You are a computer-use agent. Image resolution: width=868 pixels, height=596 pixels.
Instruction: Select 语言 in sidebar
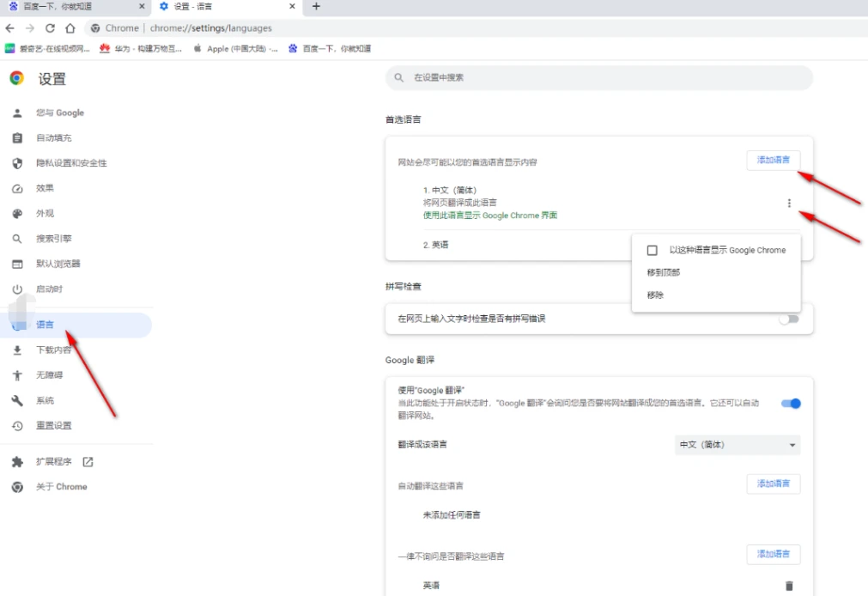coord(76,325)
